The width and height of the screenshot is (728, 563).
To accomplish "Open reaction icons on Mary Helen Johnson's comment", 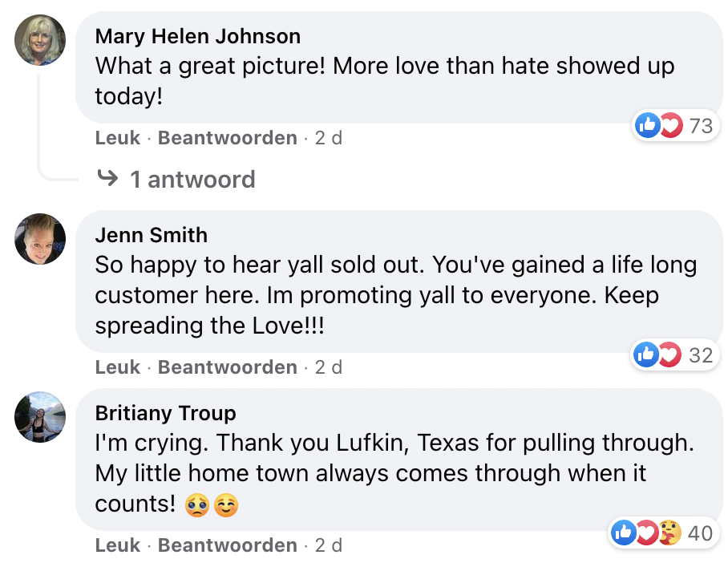I will (x=658, y=125).
